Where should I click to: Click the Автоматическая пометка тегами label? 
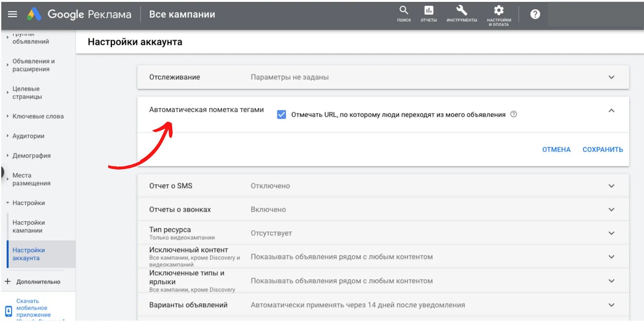click(x=206, y=109)
